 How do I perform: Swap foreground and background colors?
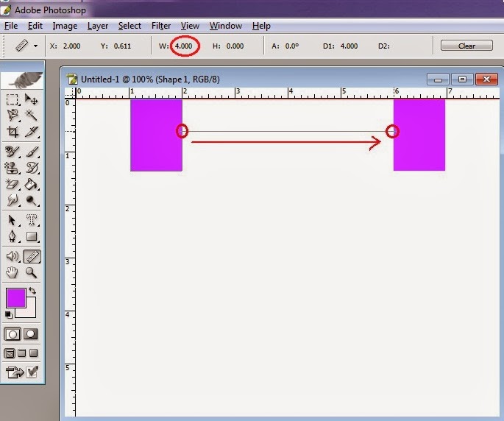point(32,291)
